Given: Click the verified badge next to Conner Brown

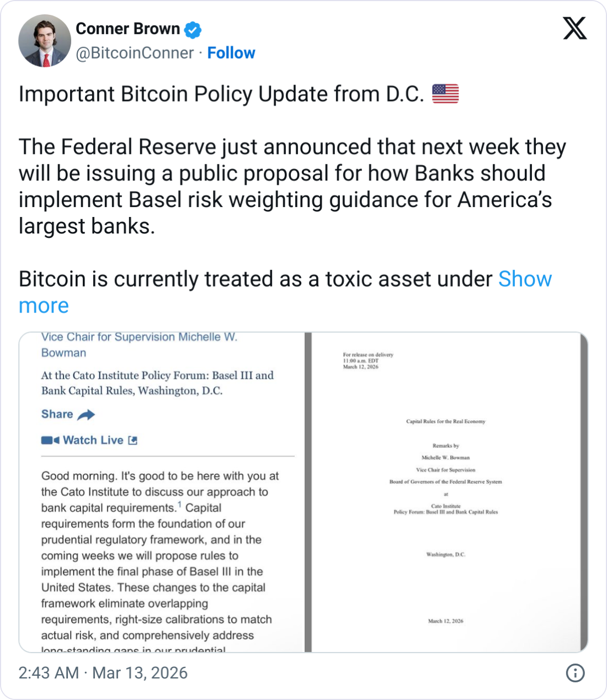Looking at the screenshot, I should [x=192, y=29].
